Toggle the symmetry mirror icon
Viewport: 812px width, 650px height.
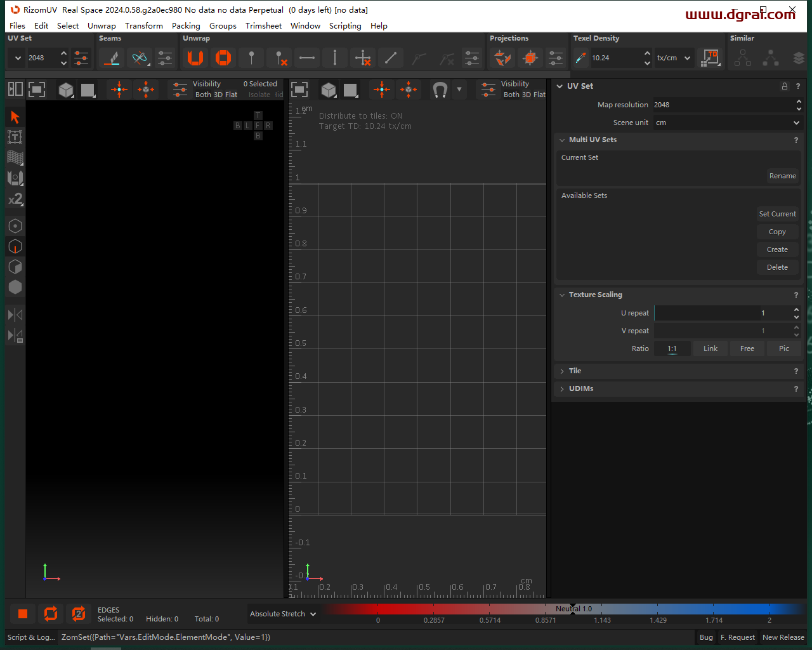(15, 315)
